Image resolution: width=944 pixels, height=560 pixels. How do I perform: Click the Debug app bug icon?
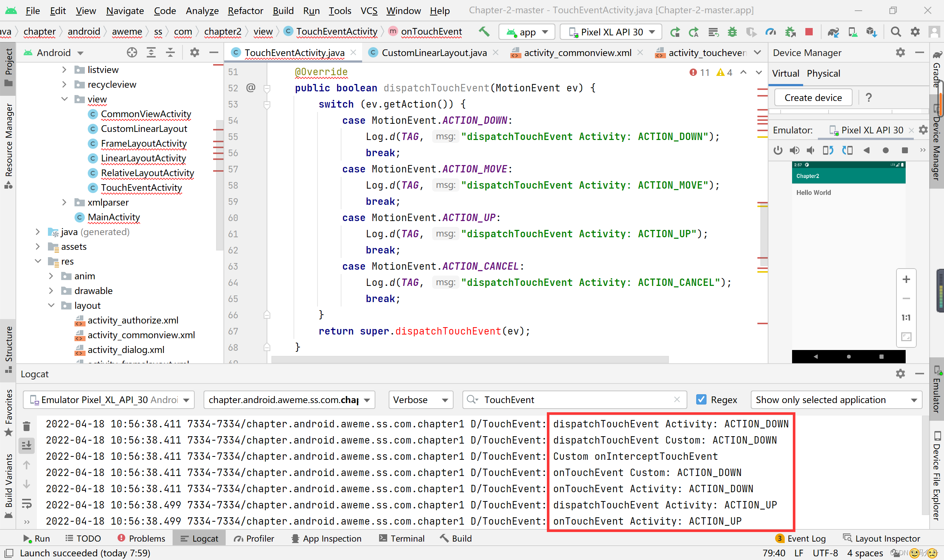[732, 32]
